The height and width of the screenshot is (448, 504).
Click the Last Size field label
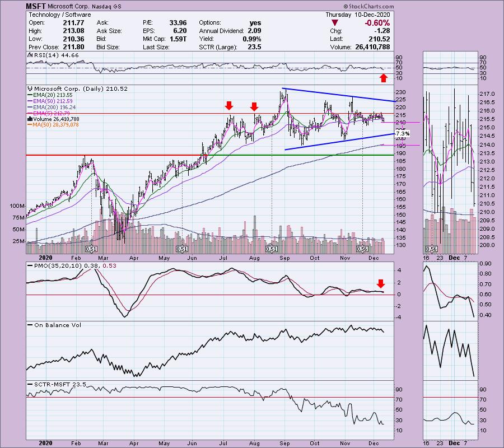pyautogui.click(x=156, y=47)
